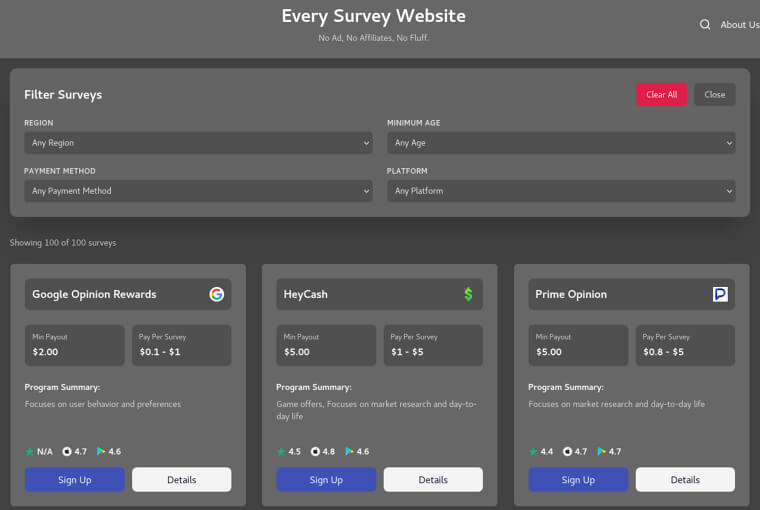Click the $1 - $5 pay per survey value
The width and height of the screenshot is (760, 510).
click(407, 352)
